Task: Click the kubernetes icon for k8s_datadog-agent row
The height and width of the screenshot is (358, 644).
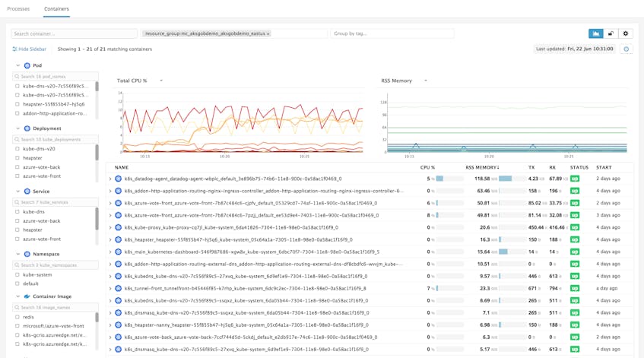Action: (x=119, y=179)
